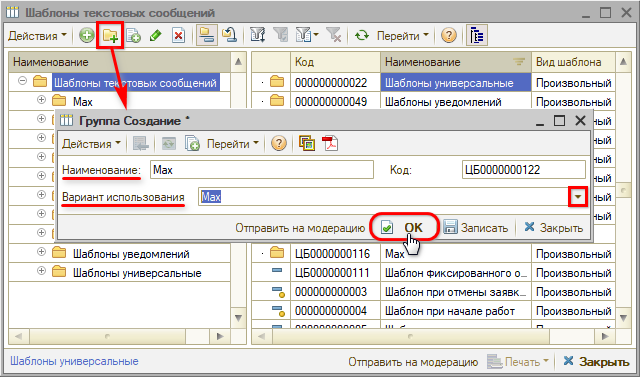Click the Наименование column header in the right table
This screenshot has width=640, height=377.
click(456, 62)
